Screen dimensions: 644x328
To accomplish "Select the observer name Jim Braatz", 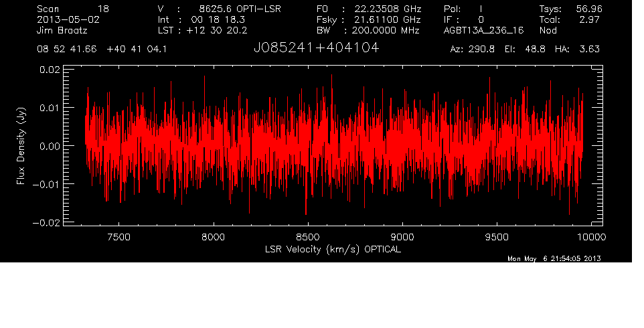I will 62,30.
